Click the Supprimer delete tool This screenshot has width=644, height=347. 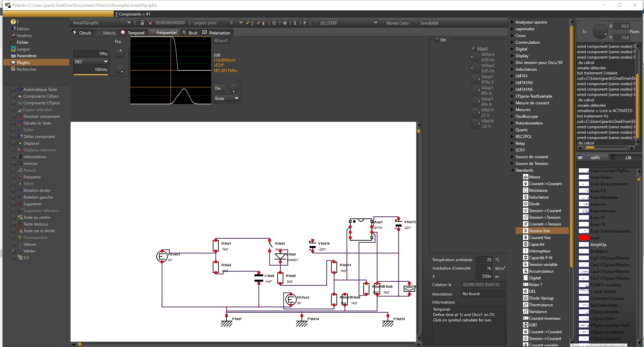pos(33,204)
